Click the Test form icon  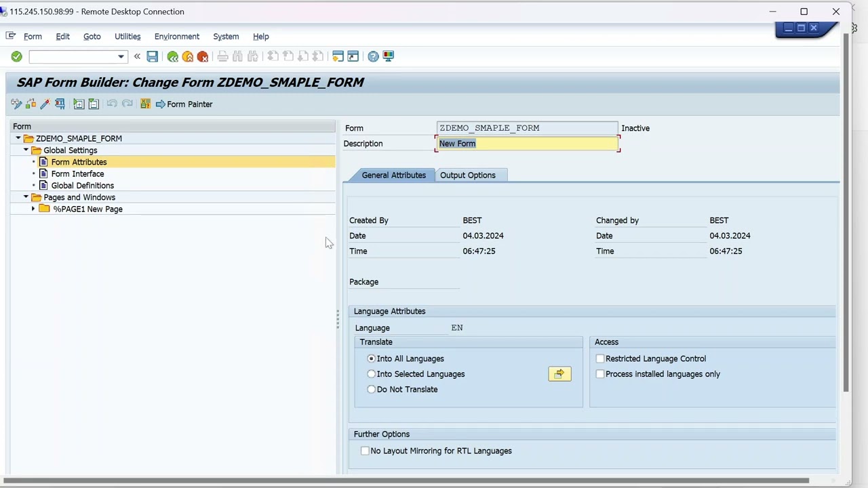(x=60, y=104)
